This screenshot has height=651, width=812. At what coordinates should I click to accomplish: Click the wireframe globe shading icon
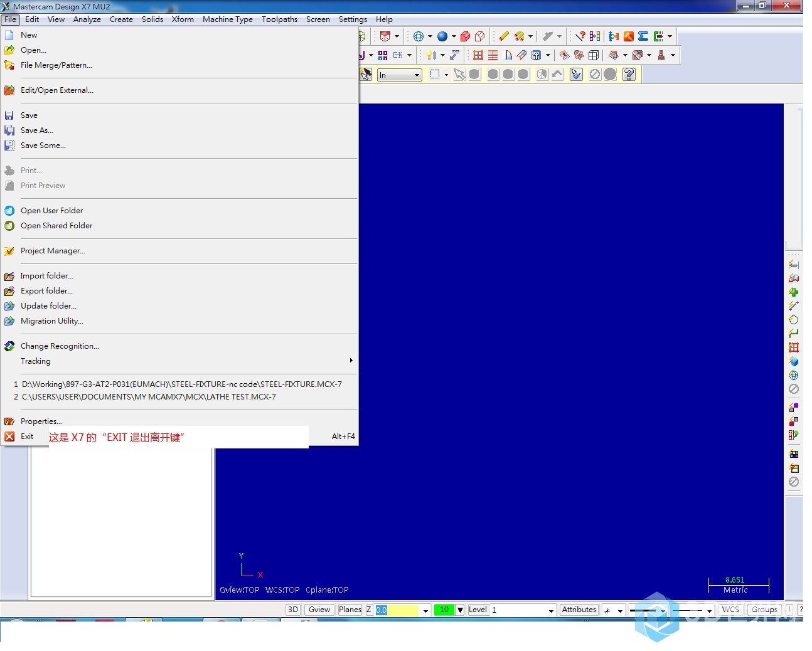pos(419,36)
